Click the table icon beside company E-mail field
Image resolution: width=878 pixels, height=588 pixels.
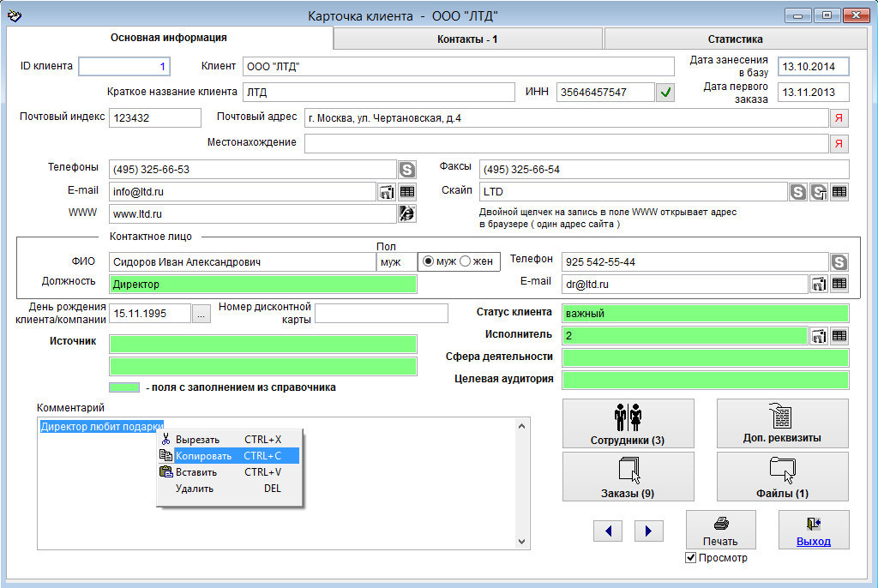click(x=407, y=192)
